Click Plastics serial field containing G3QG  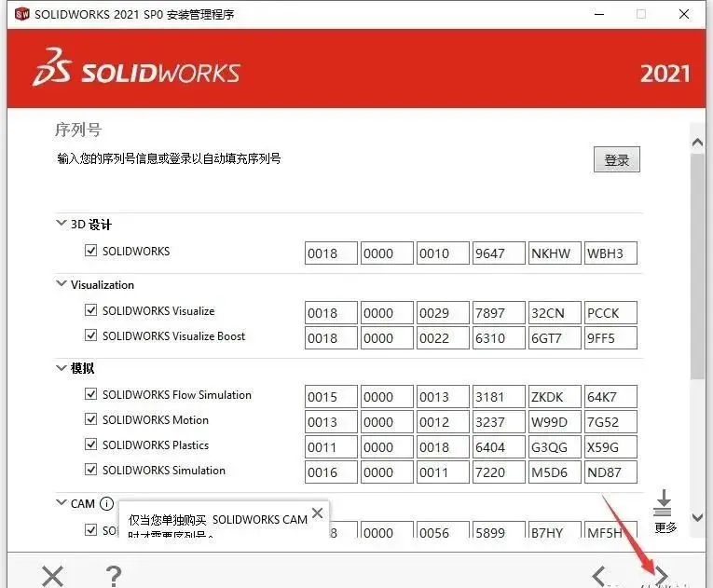tap(555, 447)
